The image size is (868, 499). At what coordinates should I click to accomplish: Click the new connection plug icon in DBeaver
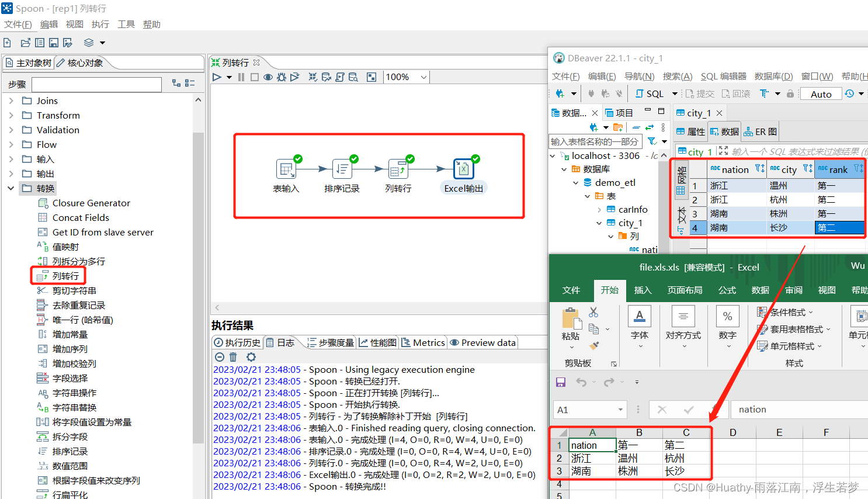pos(560,93)
